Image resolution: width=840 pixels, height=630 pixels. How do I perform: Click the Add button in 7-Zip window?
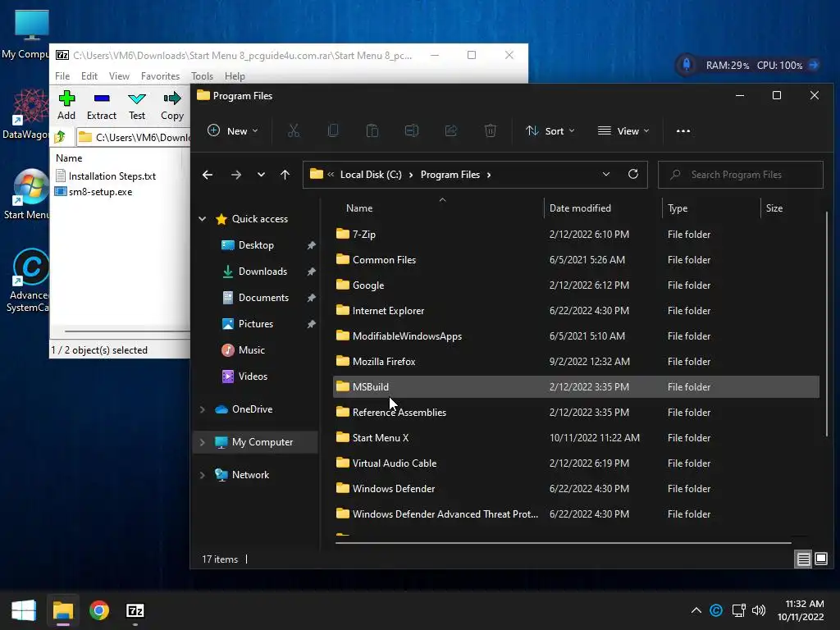tap(66, 105)
